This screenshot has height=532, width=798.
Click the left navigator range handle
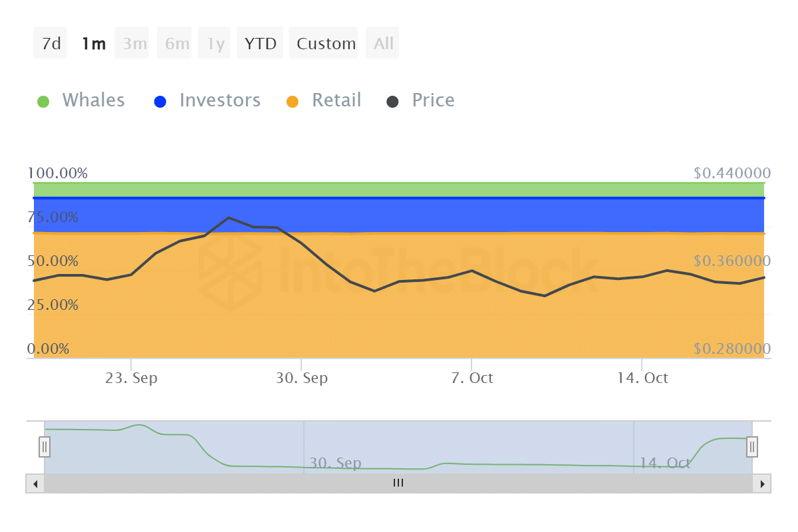tap(45, 447)
